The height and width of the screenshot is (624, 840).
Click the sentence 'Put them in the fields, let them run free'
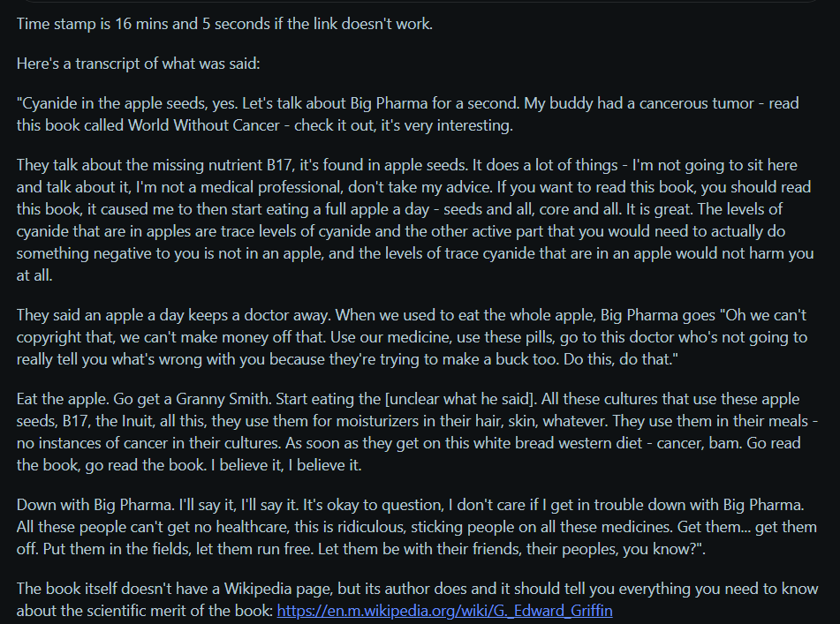178,549
